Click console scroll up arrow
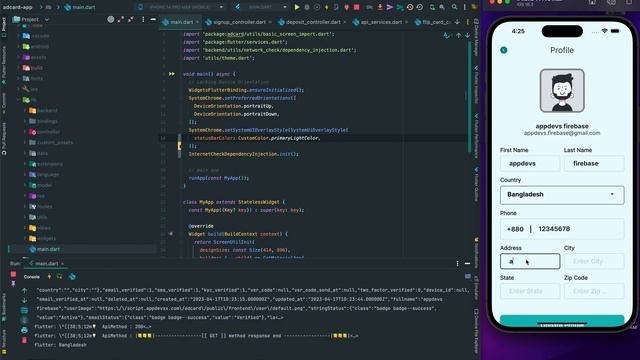640x360 pixels. (24, 291)
